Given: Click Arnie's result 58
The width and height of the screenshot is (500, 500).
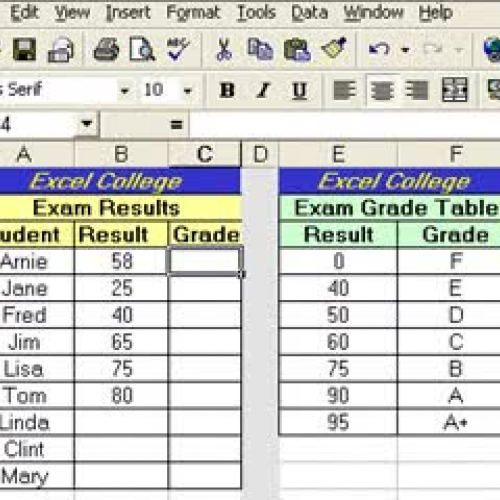Looking at the screenshot, I should click(x=122, y=261).
